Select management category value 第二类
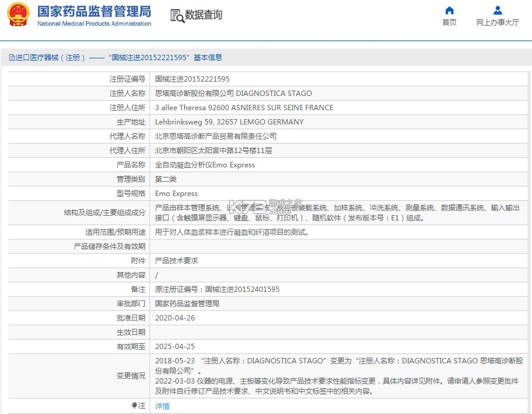The width and height of the screenshot is (532, 414). pos(166,179)
